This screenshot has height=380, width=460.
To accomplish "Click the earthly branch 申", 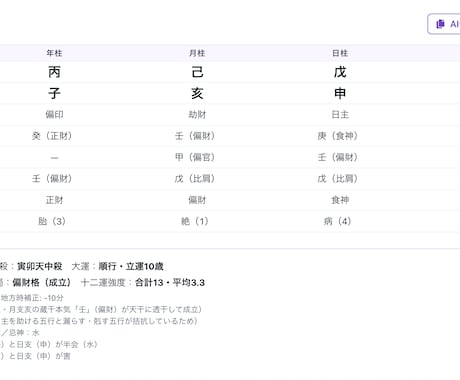I will (x=340, y=93).
